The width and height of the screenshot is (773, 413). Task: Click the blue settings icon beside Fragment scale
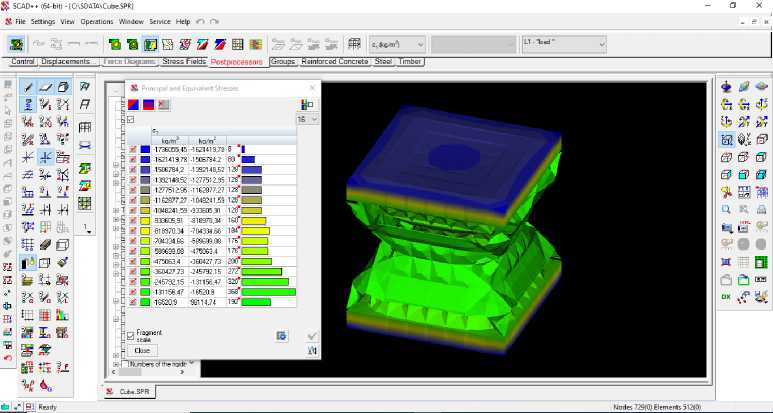tap(281, 336)
